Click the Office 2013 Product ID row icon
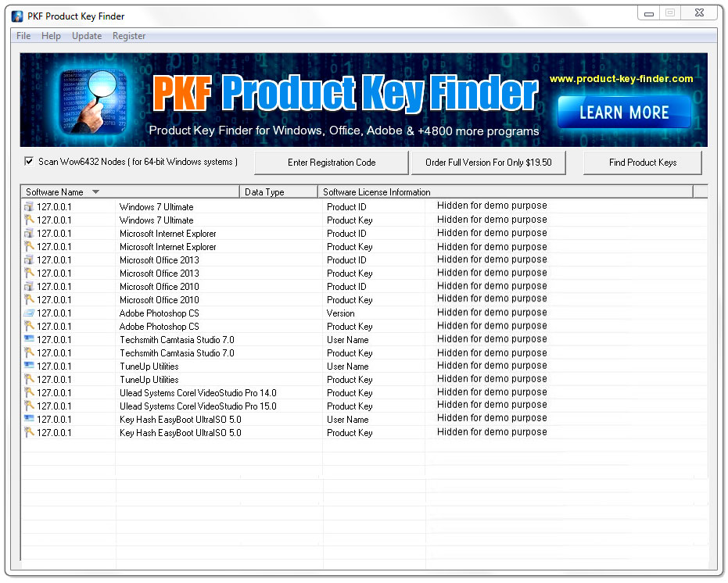This screenshot has width=728, height=583. (x=29, y=260)
